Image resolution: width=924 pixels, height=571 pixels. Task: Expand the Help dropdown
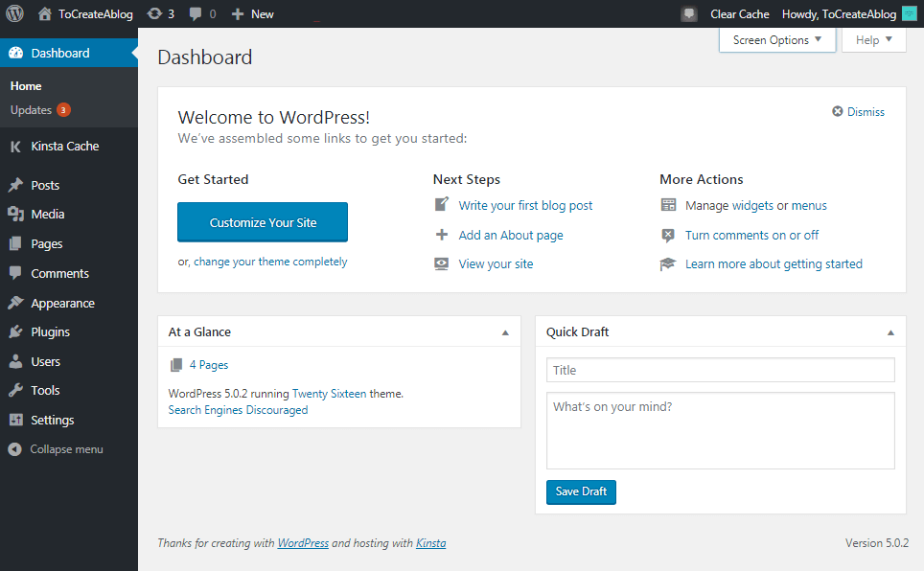tap(874, 40)
